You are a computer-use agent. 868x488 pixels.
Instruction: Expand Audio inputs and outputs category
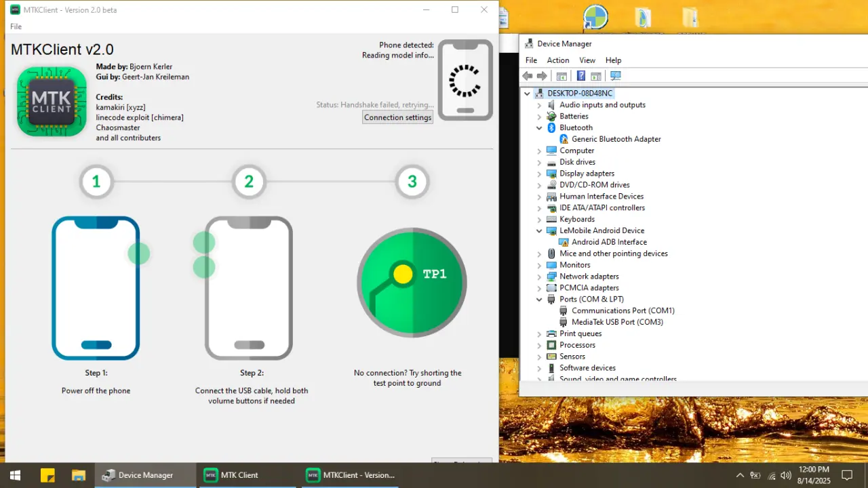click(540, 105)
